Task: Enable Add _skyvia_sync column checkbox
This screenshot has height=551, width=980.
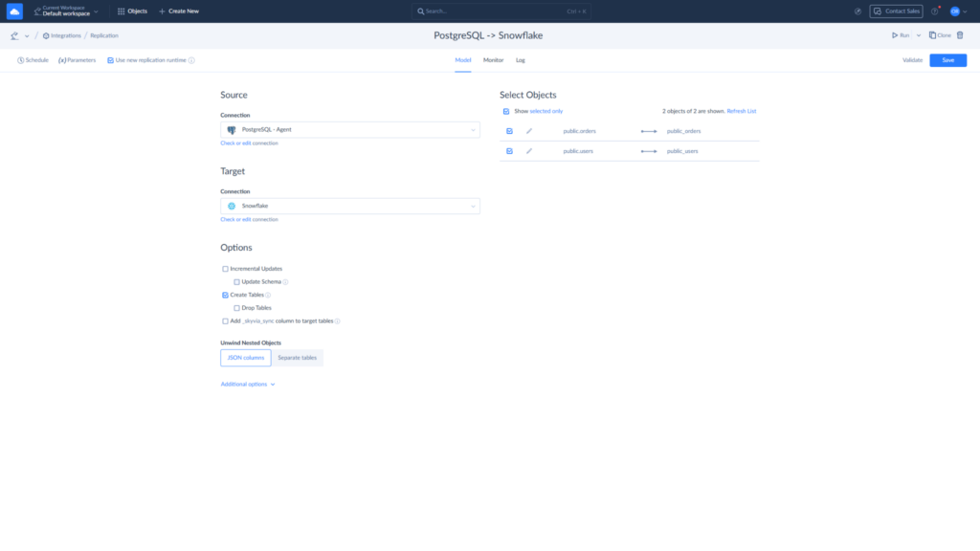Action: pyautogui.click(x=225, y=321)
